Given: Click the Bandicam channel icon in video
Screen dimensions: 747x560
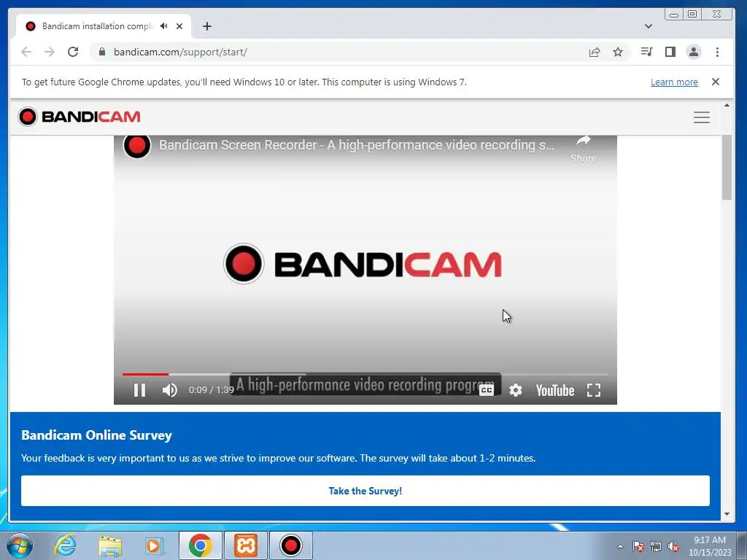Looking at the screenshot, I should pyautogui.click(x=137, y=145).
